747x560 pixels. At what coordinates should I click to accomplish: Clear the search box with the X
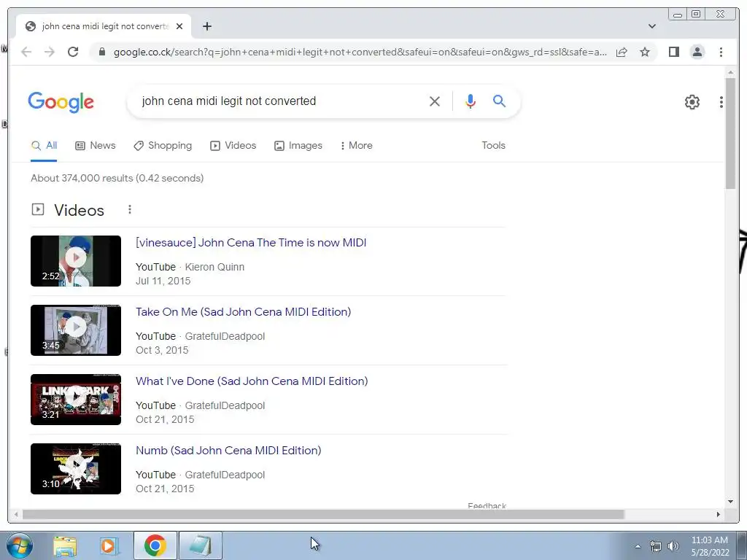click(x=435, y=101)
